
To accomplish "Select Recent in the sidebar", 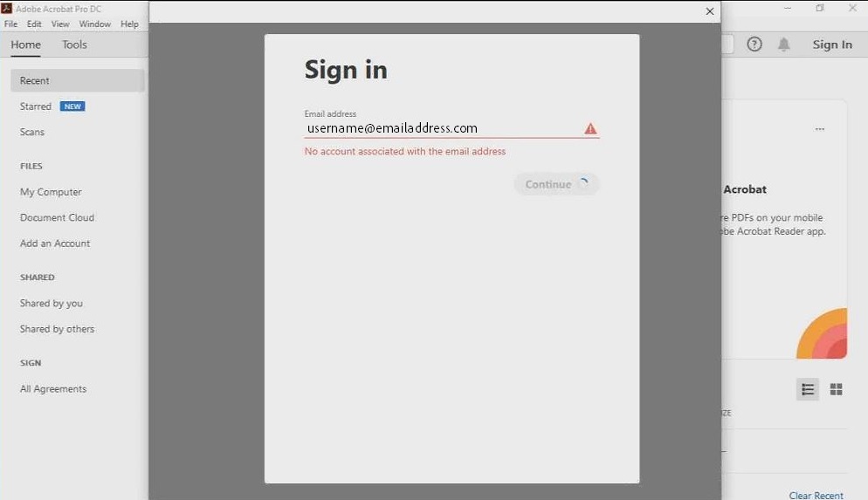I will click(78, 80).
